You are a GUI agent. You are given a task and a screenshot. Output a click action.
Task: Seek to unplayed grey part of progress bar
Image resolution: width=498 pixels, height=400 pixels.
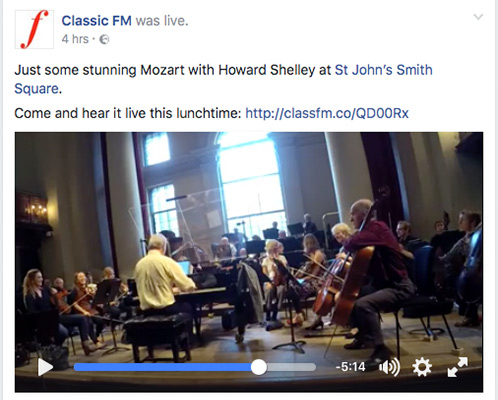click(291, 367)
